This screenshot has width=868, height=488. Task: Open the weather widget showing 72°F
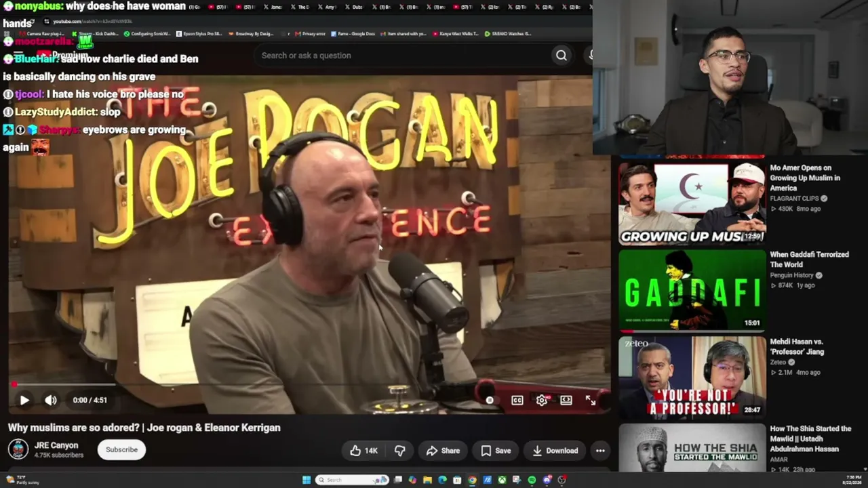click(x=22, y=480)
